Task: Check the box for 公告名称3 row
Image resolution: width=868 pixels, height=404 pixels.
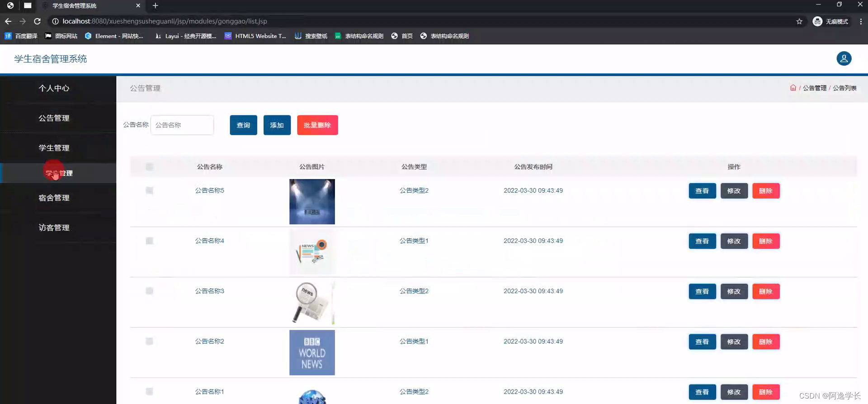Action: [x=150, y=291]
